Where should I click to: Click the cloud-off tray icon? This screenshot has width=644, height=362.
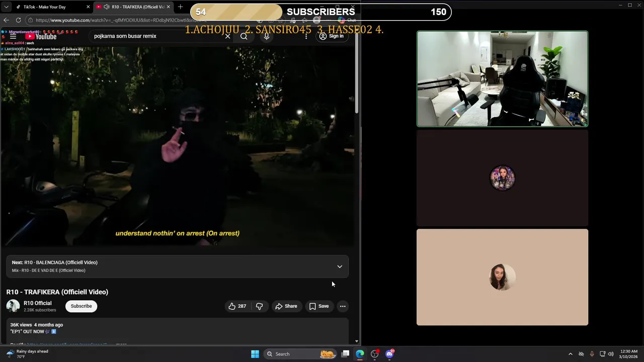tap(581, 354)
